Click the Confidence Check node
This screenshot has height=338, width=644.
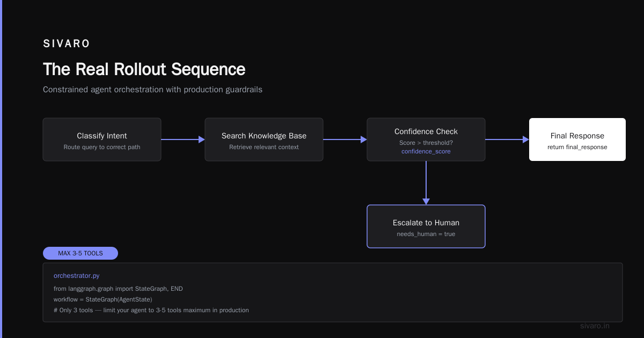click(426, 139)
